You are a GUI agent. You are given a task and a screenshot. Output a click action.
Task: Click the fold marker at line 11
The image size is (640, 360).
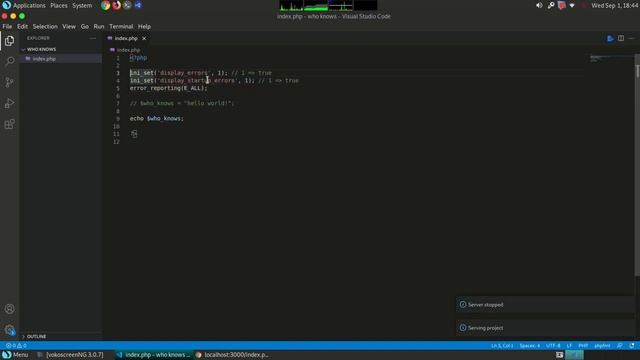pos(134,134)
